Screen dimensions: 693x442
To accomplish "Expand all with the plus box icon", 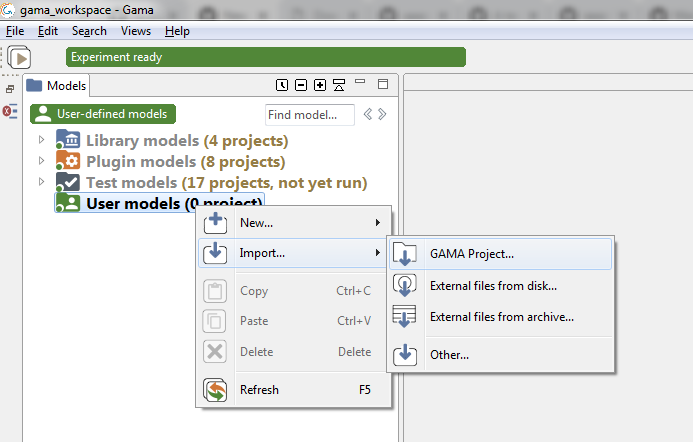I will [320, 85].
